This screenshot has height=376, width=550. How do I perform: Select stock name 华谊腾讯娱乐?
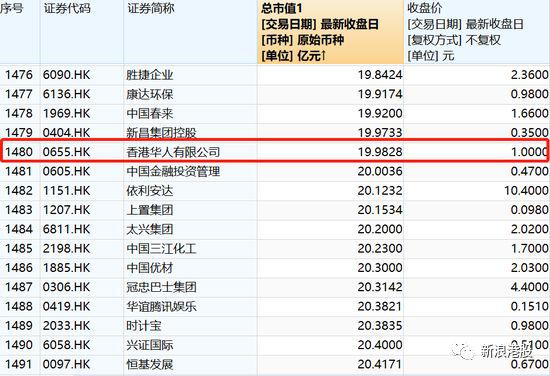pos(161,306)
